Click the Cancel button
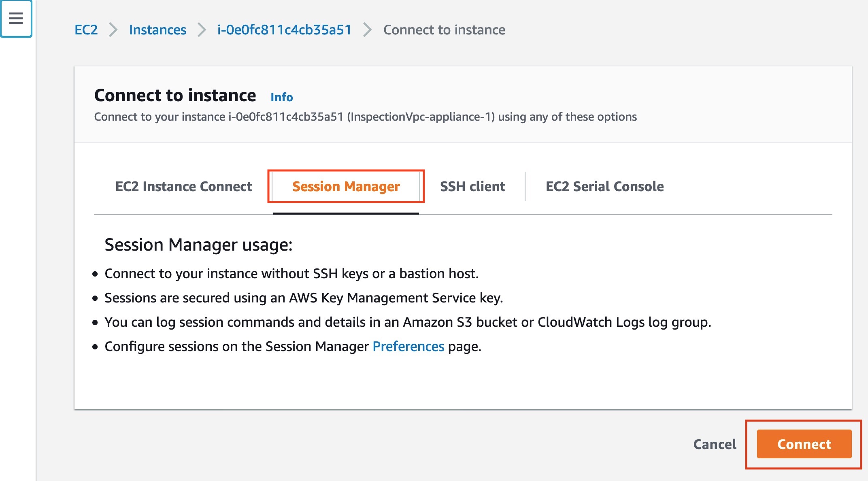Viewport: 868px width, 481px height. [715, 444]
